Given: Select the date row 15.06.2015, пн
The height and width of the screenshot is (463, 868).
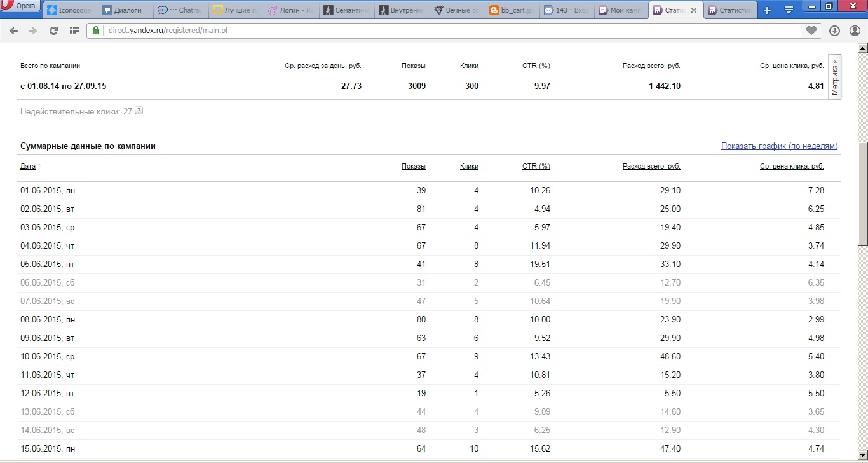Looking at the screenshot, I should [x=429, y=449].
